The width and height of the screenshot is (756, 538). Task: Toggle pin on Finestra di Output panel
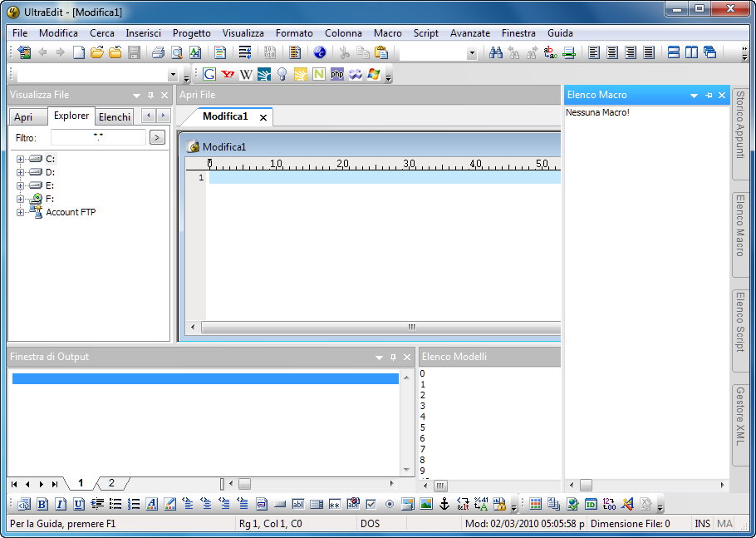point(393,358)
